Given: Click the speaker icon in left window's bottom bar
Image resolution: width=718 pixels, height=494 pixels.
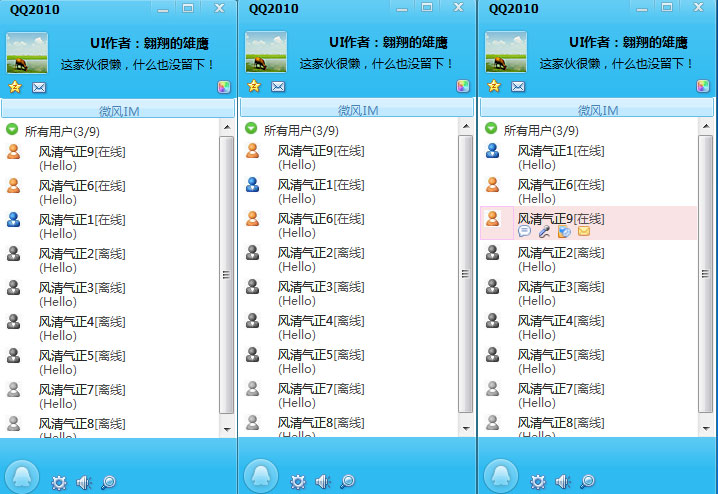Looking at the screenshot, I should tap(84, 482).
